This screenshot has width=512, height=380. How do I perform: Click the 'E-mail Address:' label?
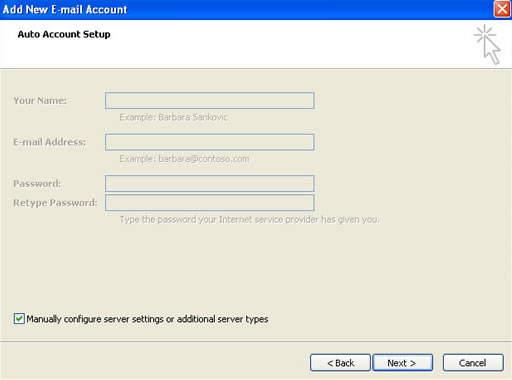[x=50, y=142]
